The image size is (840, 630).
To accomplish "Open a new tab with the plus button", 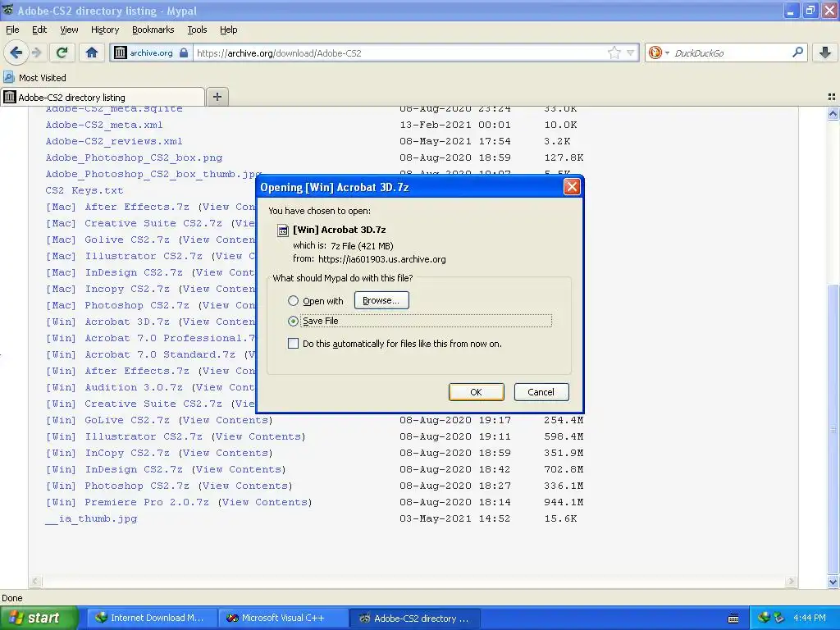I will click(x=217, y=97).
